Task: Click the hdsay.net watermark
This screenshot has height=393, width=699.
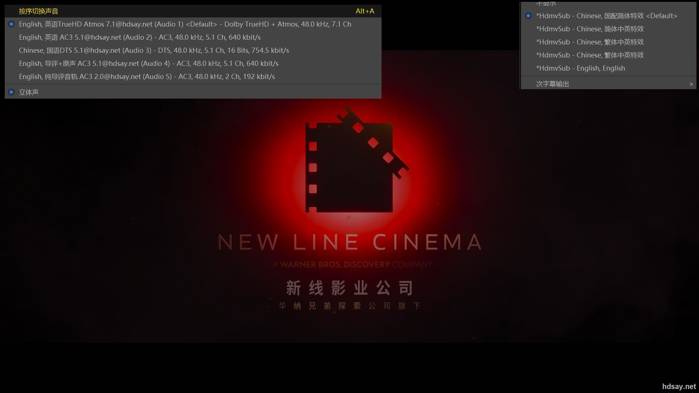Action: pos(678,387)
